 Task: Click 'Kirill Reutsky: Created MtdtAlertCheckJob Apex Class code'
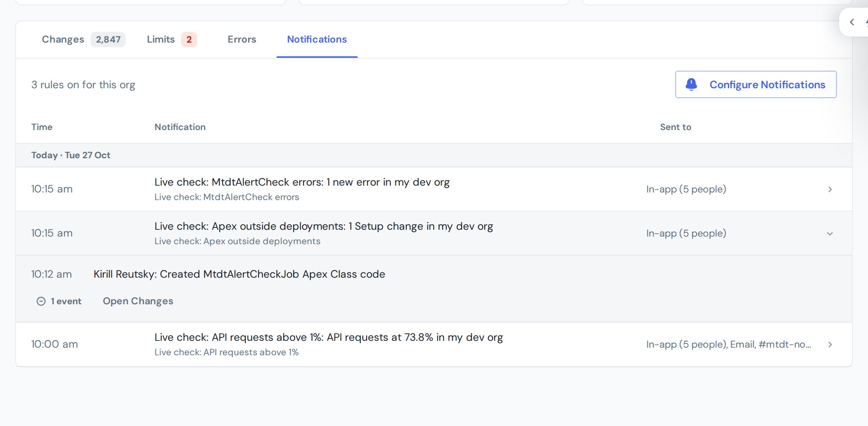239,274
